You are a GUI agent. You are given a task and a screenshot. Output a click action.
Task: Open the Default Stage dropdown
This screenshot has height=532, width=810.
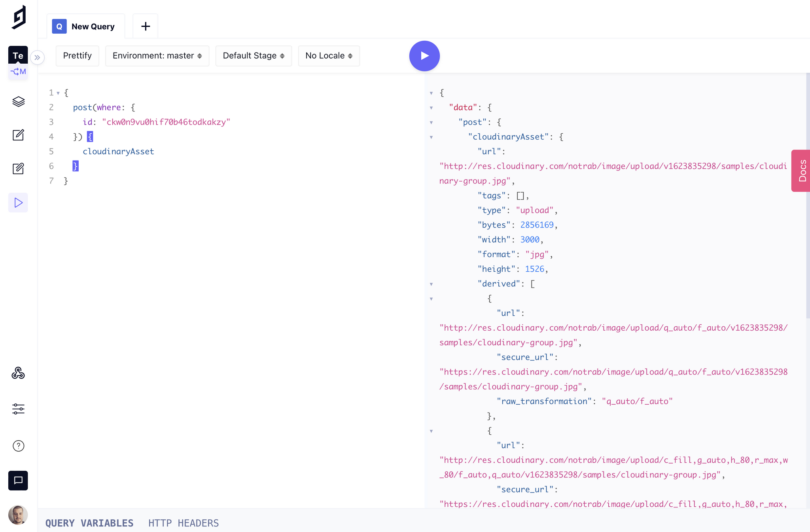[x=253, y=56]
